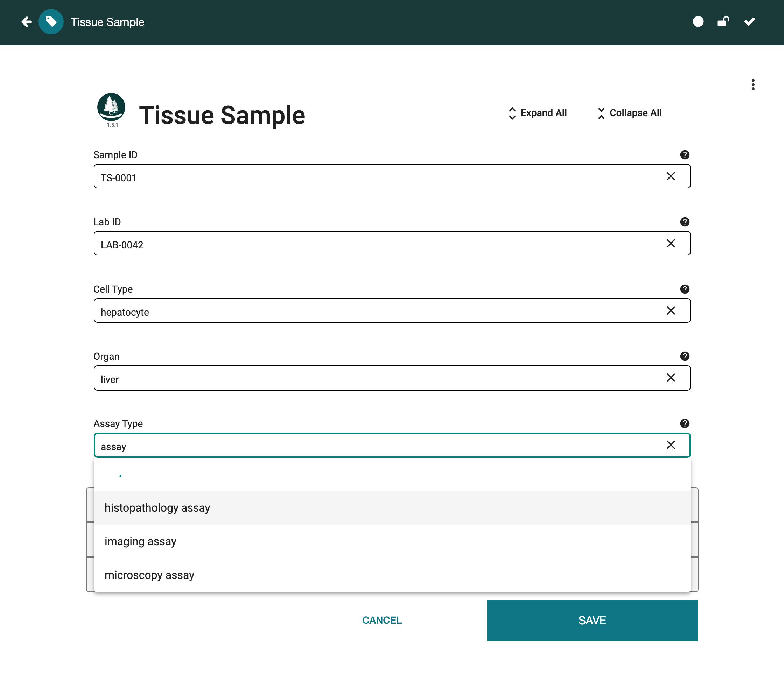Image resolution: width=784 pixels, height=700 pixels.
Task: Select histopathology assay from the list
Action: tap(392, 508)
